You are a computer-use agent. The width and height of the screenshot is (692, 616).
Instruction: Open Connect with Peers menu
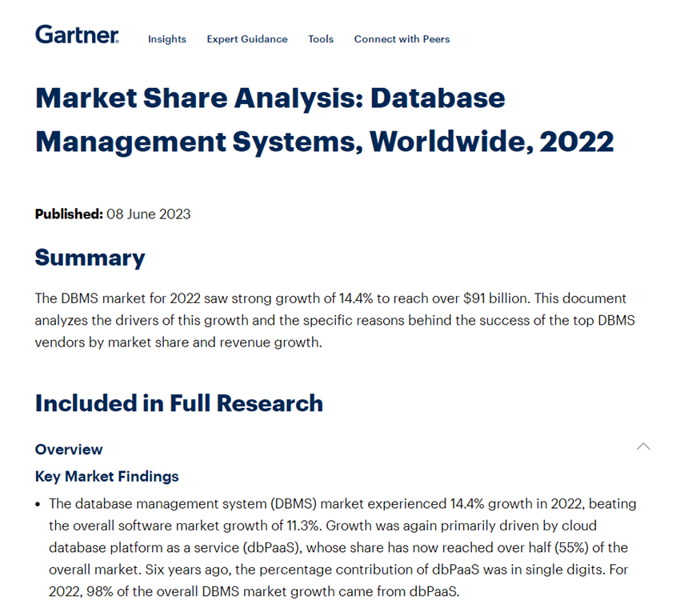[402, 39]
